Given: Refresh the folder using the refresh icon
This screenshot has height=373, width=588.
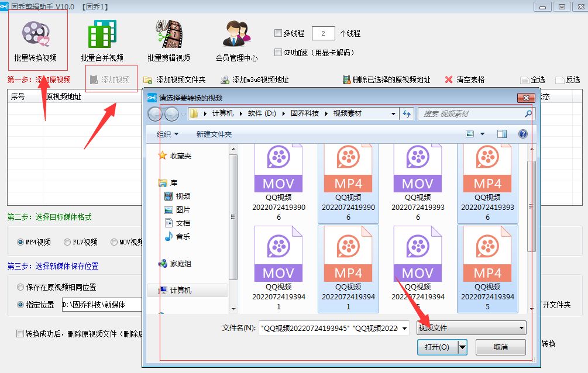Looking at the screenshot, I should click(407, 113).
